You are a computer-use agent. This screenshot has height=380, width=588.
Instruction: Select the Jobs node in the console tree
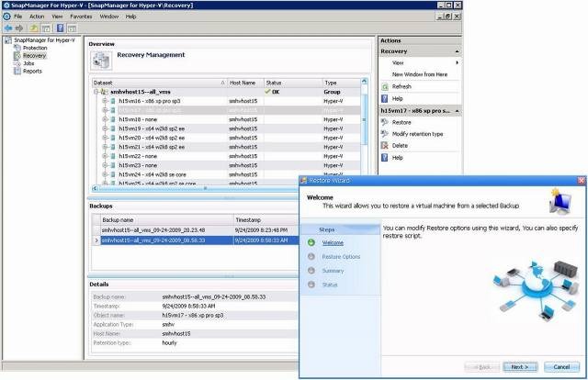coord(28,63)
